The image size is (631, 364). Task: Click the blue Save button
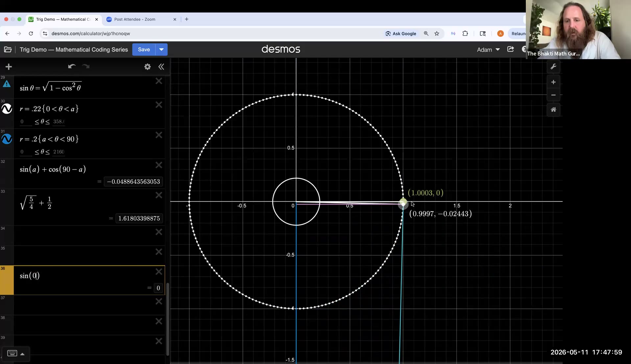(x=144, y=50)
